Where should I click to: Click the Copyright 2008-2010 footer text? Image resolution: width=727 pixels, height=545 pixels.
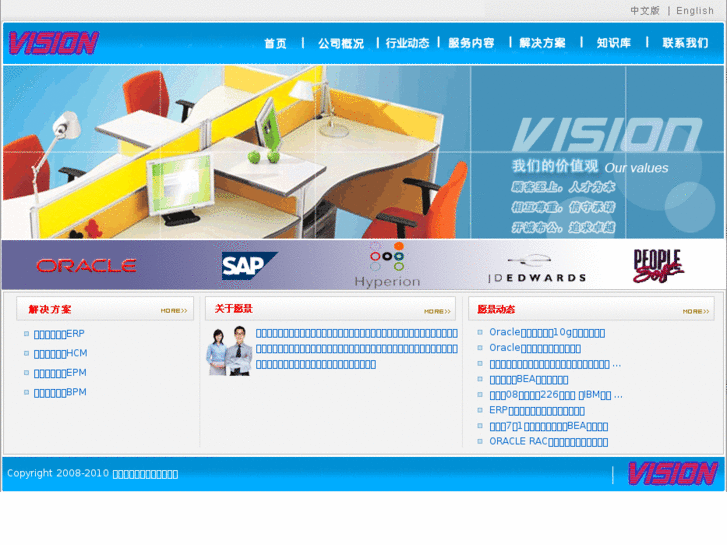[x=92, y=474]
